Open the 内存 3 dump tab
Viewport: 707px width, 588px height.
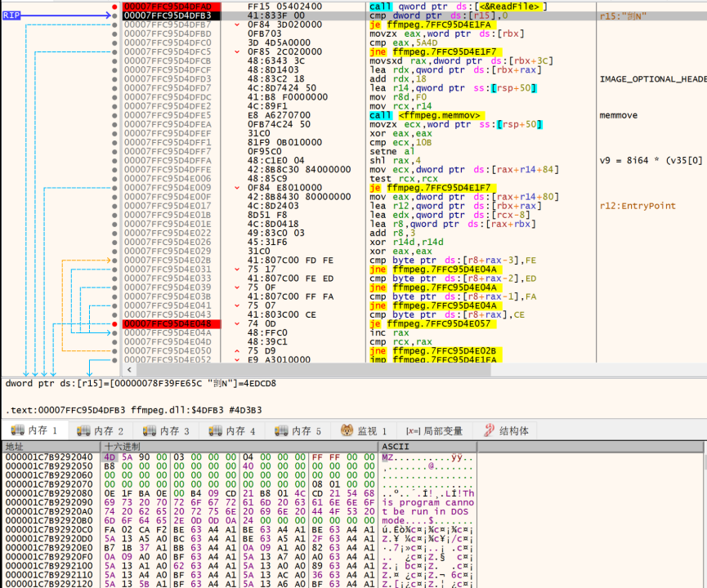click(x=174, y=430)
